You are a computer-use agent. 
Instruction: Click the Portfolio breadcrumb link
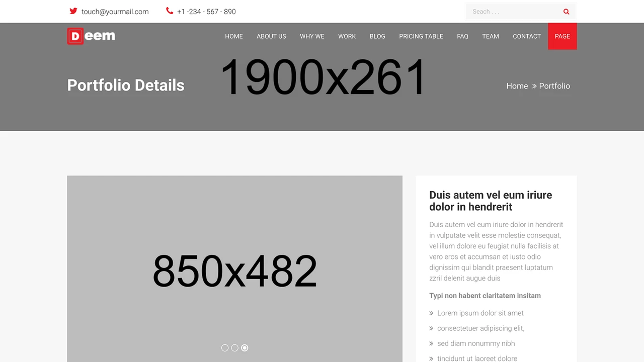pyautogui.click(x=554, y=86)
